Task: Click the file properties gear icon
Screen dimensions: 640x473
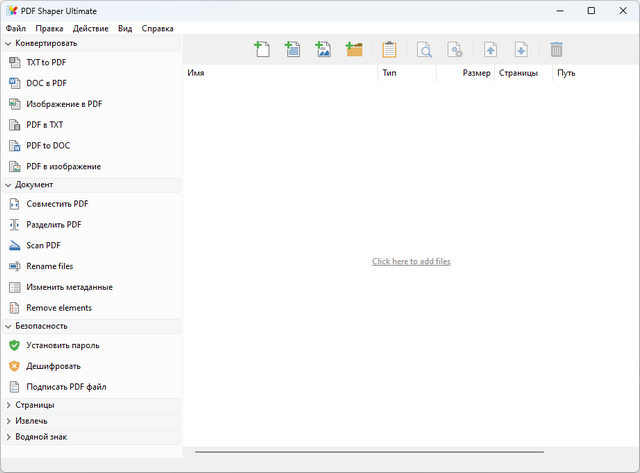Action: (x=455, y=49)
